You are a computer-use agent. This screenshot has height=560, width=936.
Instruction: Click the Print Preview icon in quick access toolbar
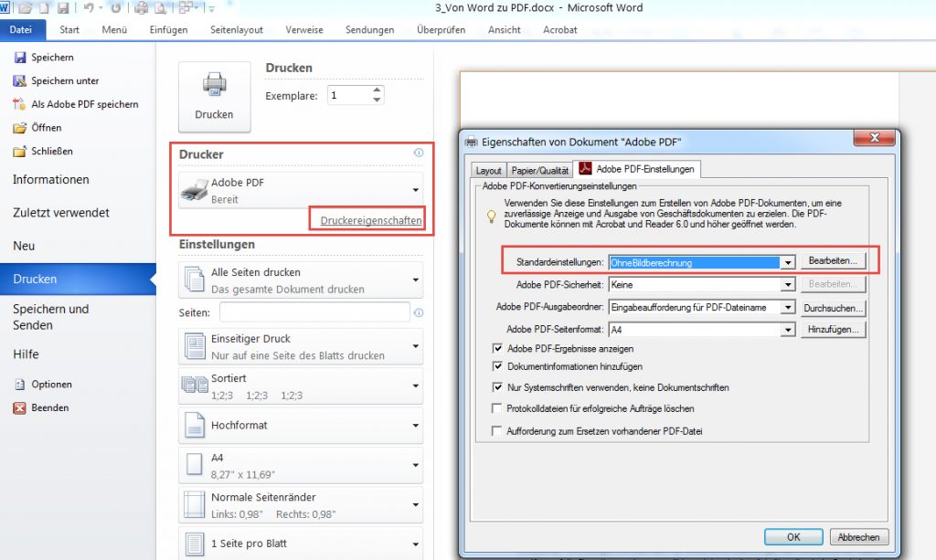[160, 7]
